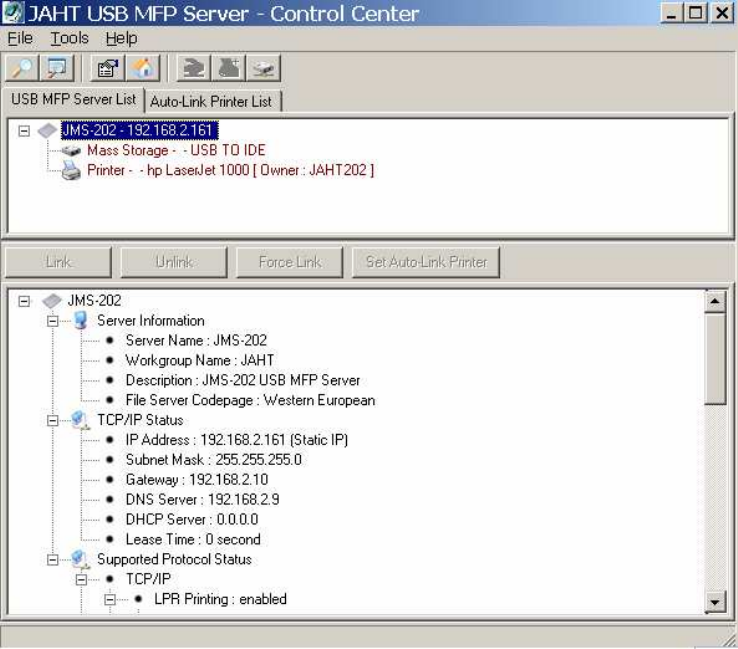Image resolution: width=738 pixels, height=649 pixels.
Task: Click the printer icon beside hp LaserJet 1000
Action: [73, 170]
